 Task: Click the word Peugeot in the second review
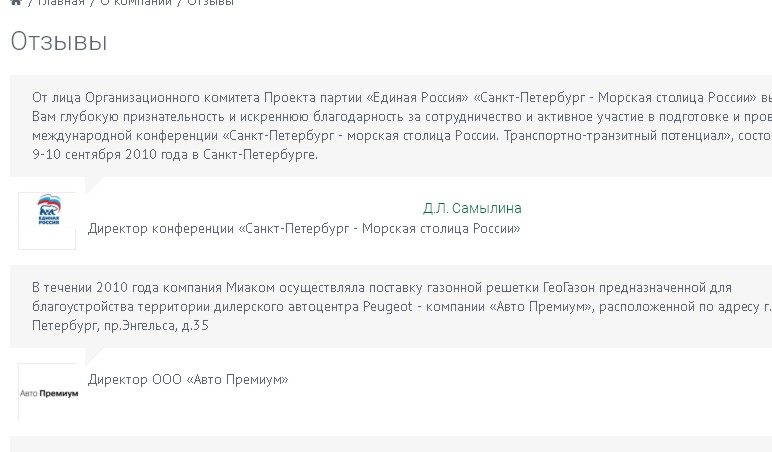[387, 307]
